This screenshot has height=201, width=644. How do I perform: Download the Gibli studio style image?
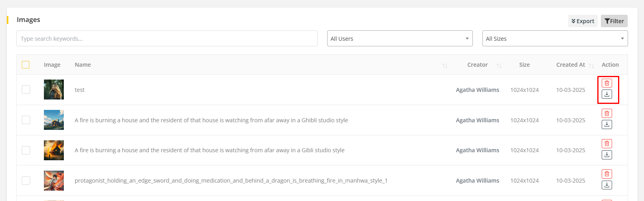point(606,155)
